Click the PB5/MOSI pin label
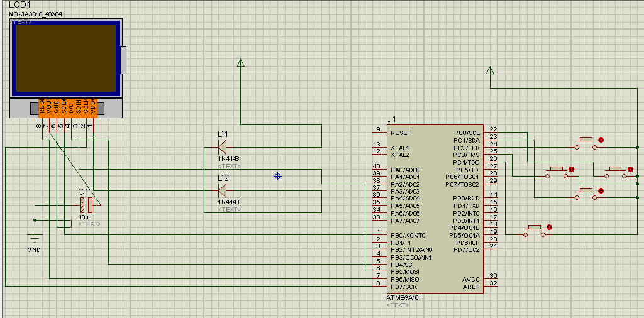The image size is (644, 318). [x=404, y=272]
